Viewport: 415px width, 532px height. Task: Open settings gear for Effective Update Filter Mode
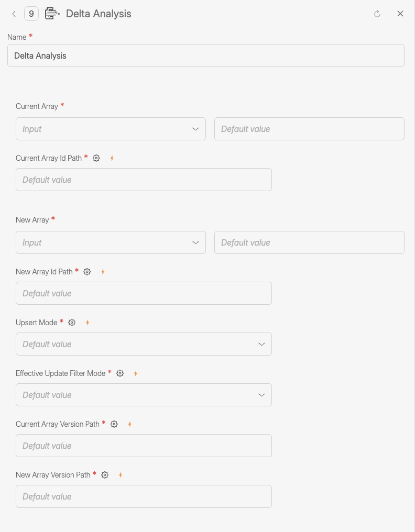[x=120, y=373]
